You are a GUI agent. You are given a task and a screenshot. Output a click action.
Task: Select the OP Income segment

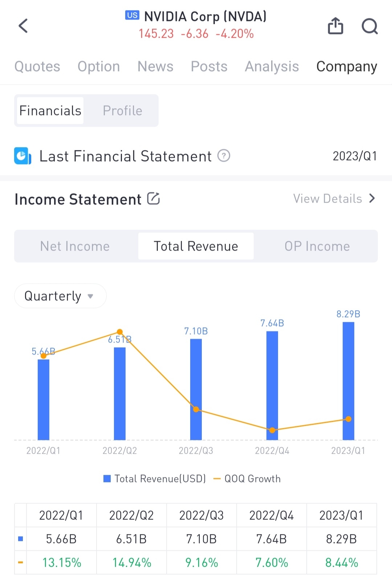(x=317, y=246)
